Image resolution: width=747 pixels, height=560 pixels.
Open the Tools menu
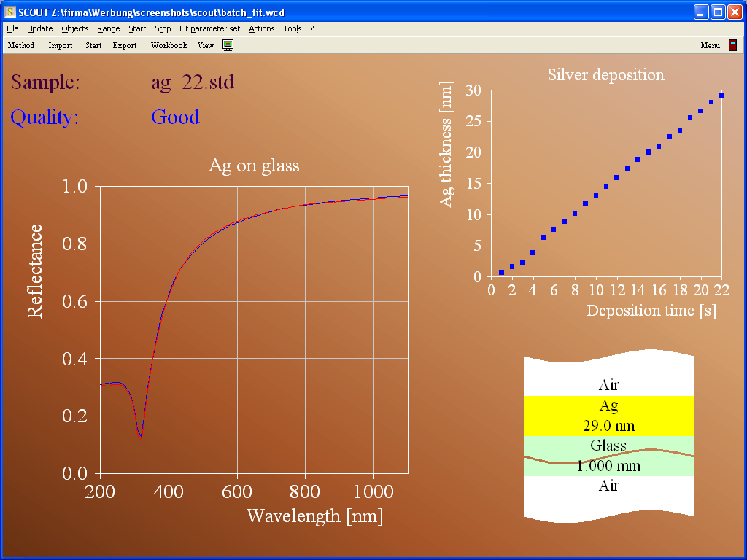[x=292, y=28]
